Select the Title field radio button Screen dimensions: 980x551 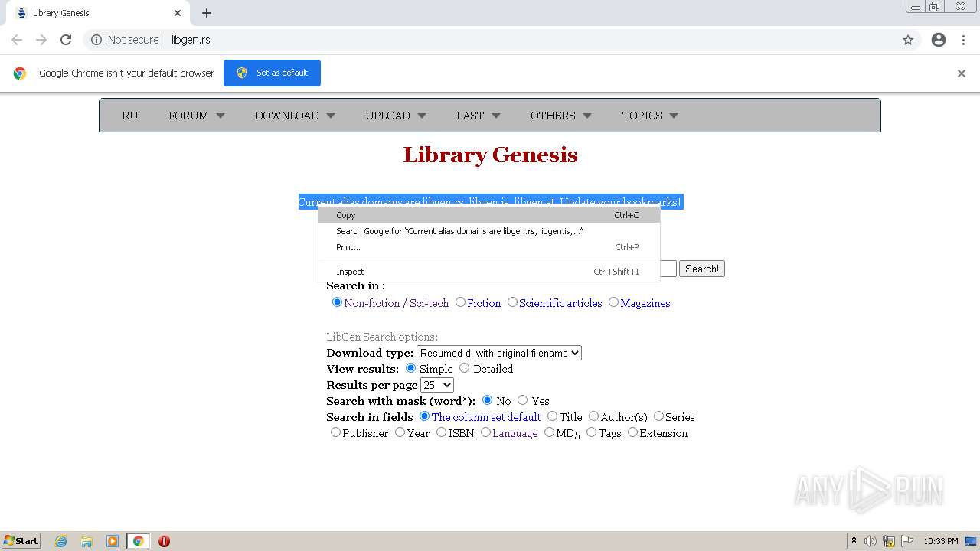coord(552,416)
